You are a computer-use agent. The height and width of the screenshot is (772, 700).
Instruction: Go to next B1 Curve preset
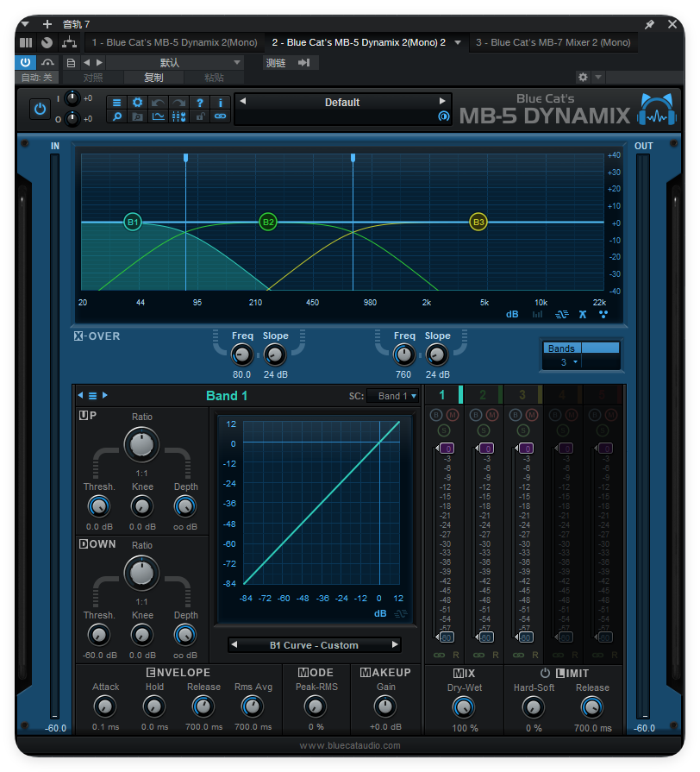tap(395, 644)
